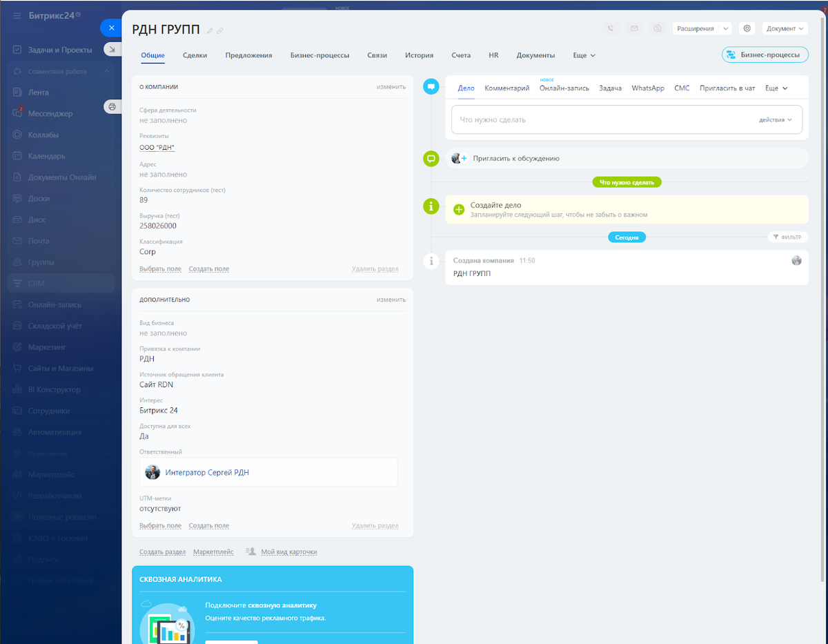Click Выбрать поле in О КОМПАНИИ section
Viewport: 828px width, 644px height.
pos(160,269)
